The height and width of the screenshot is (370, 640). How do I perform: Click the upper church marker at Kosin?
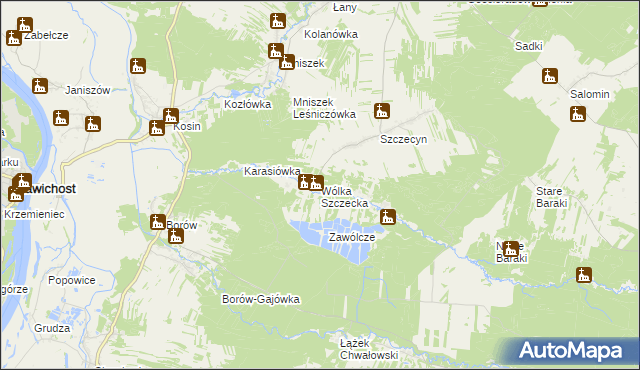171,116
